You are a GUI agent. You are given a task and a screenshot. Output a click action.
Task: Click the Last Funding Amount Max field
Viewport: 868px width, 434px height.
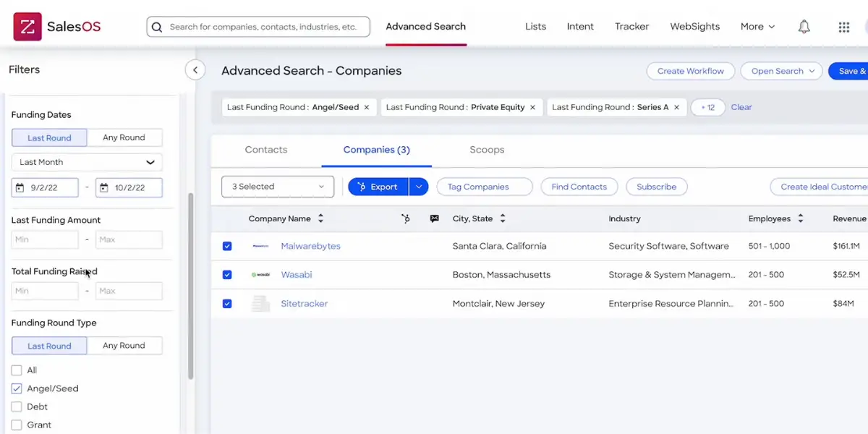click(129, 239)
